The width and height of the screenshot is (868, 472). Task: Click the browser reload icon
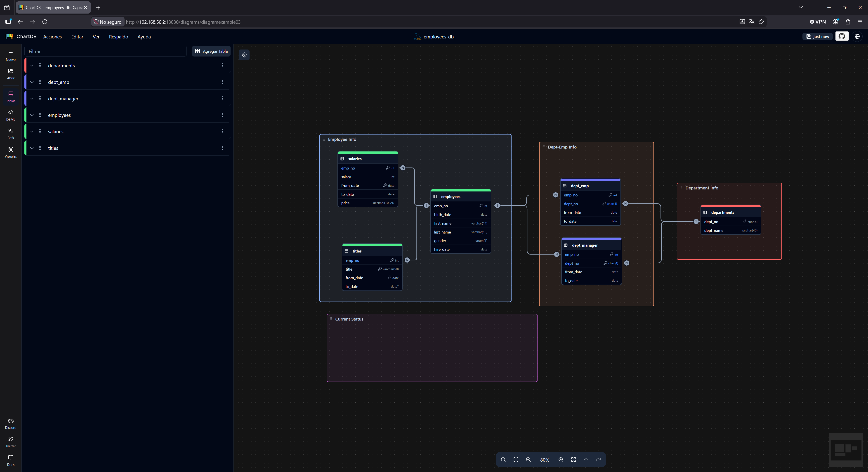[45, 22]
